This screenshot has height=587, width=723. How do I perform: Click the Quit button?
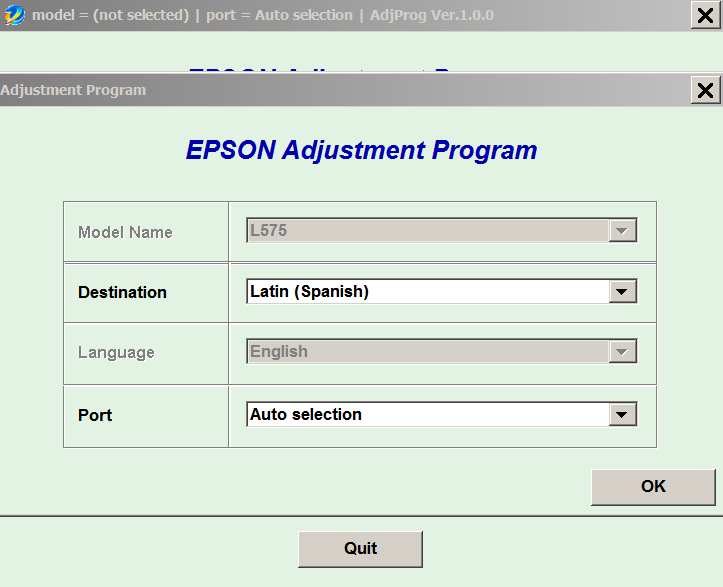360,549
